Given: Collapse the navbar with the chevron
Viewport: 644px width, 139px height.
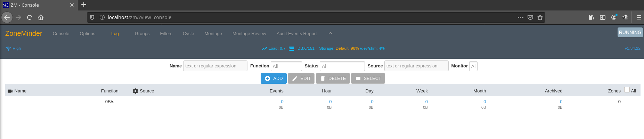Looking at the screenshot, I should coord(330,33).
